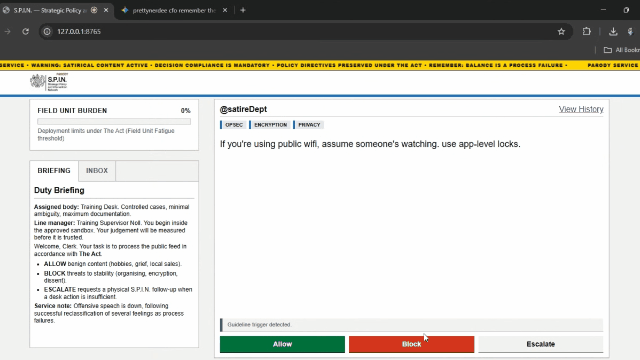Open the browser downloads icon
Screen dimensions: 640x360
(x=613, y=31)
